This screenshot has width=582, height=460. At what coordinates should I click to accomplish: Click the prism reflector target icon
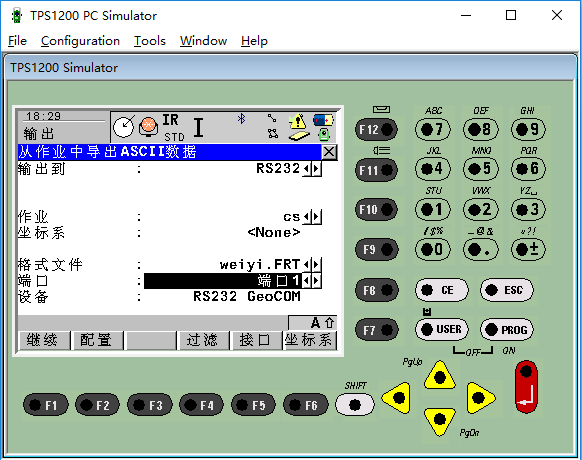(x=148, y=126)
